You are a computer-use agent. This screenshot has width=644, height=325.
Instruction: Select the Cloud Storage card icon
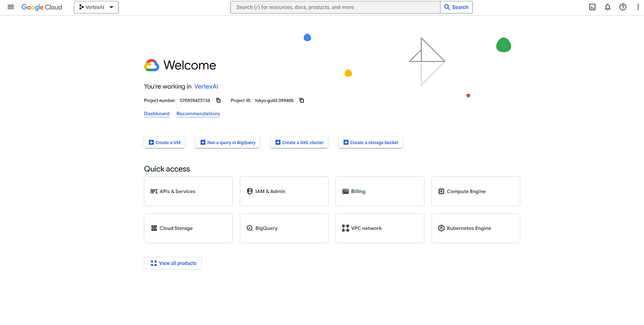[x=153, y=228]
